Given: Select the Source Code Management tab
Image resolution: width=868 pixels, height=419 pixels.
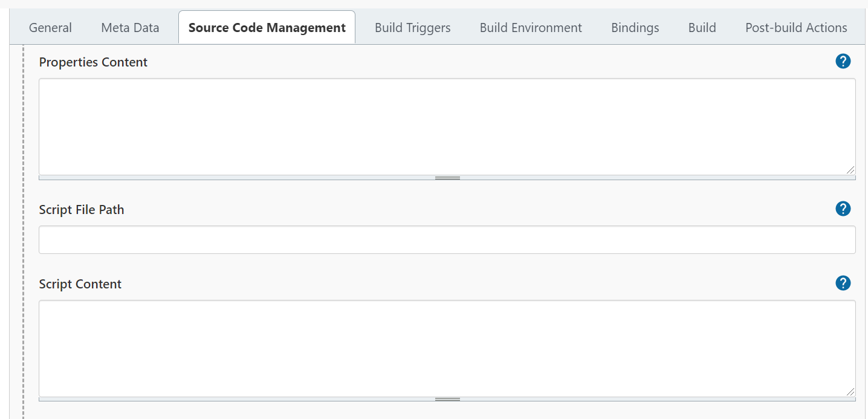Looking at the screenshot, I should click(x=267, y=28).
